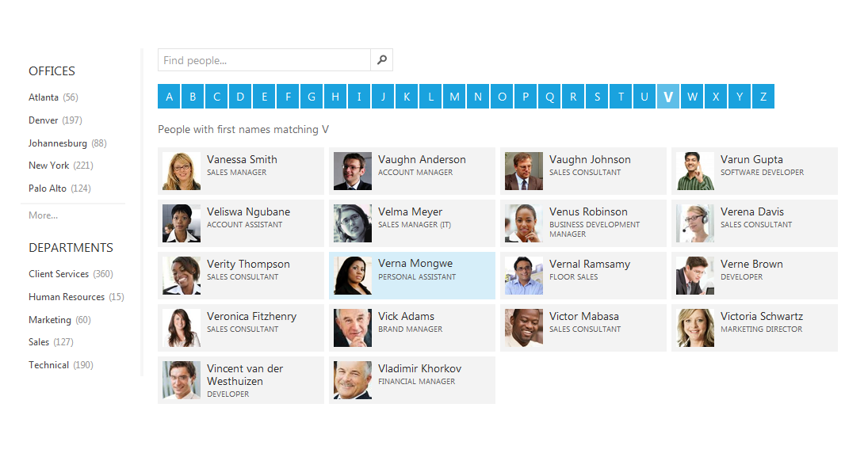Click Varun Gupta's profile picture
This screenshot has height=457, width=868.
click(x=695, y=171)
